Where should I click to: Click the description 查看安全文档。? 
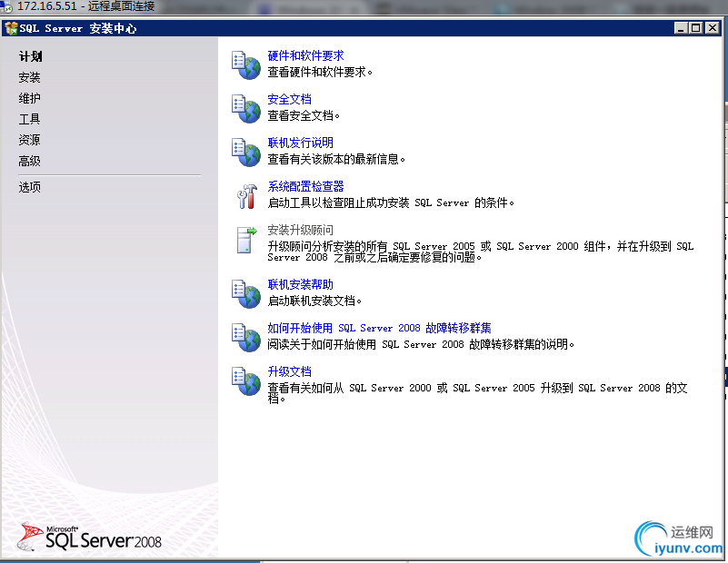click(x=304, y=115)
